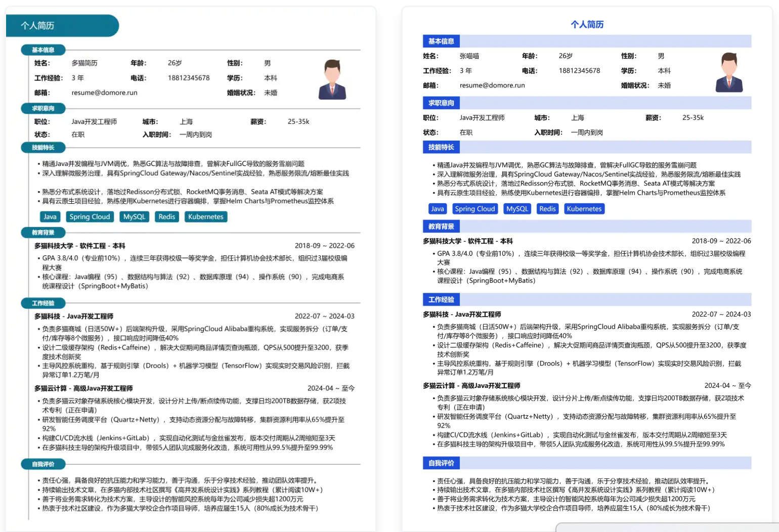Click the teal pill-shaped 工作经验 header

44,303
